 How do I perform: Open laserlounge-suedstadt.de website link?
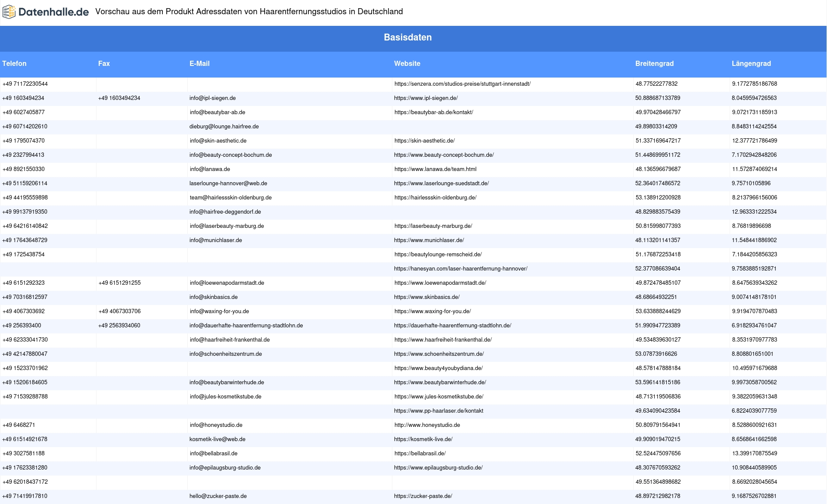441,184
